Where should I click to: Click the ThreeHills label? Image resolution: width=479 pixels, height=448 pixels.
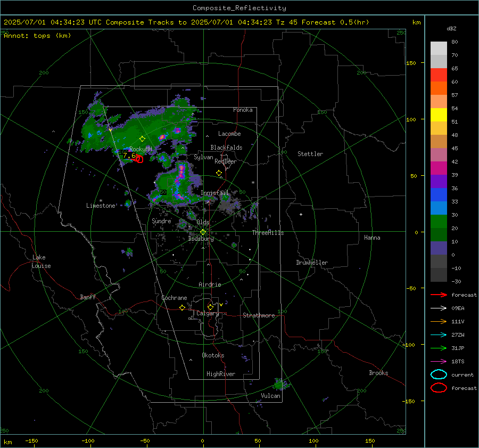pos(268,233)
